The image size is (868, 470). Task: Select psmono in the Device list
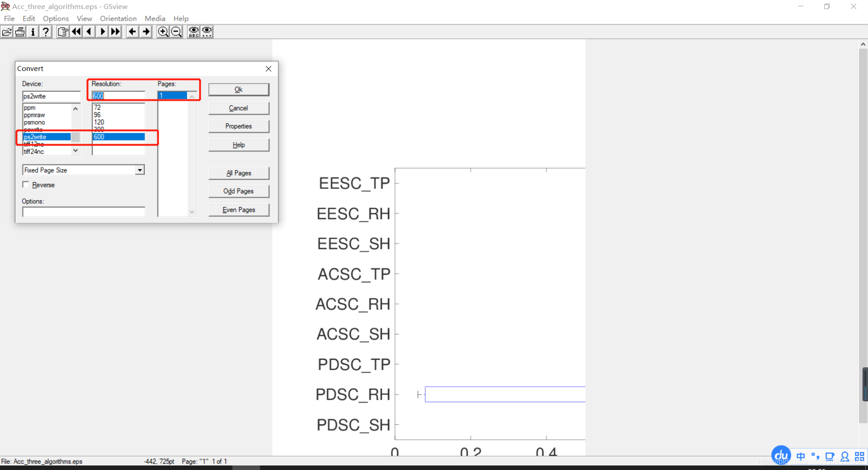click(x=47, y=122)
